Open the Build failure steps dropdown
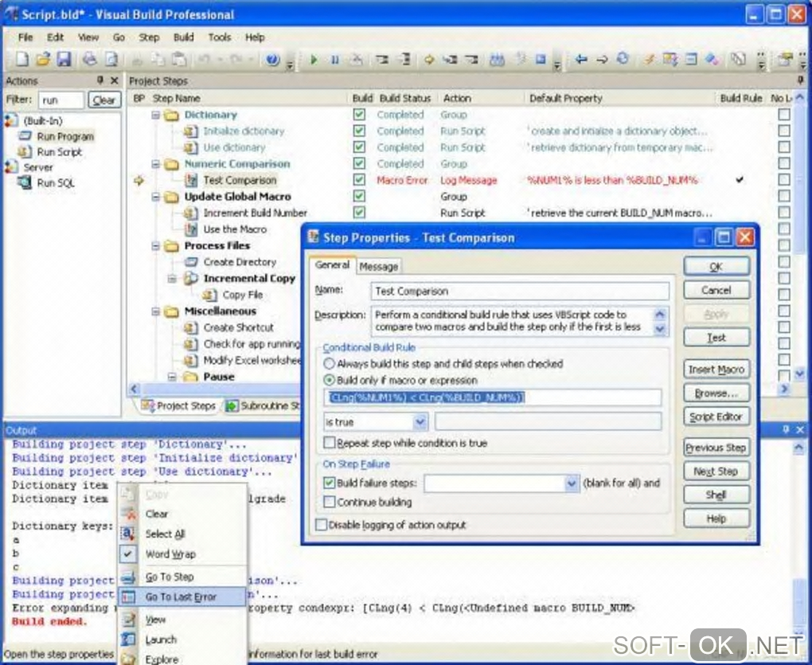The height and width of the screenshot is (665, 812). 571,483
